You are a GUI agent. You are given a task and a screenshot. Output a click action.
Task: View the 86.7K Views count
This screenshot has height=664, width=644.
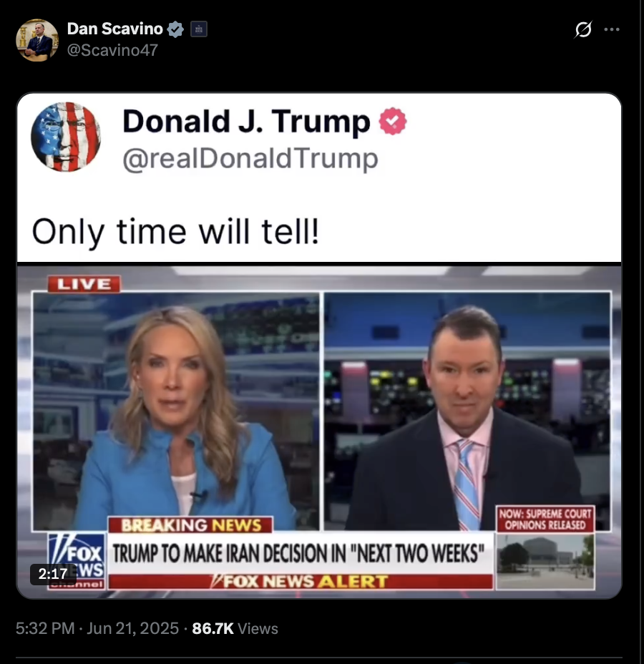[x=235, y=628]
